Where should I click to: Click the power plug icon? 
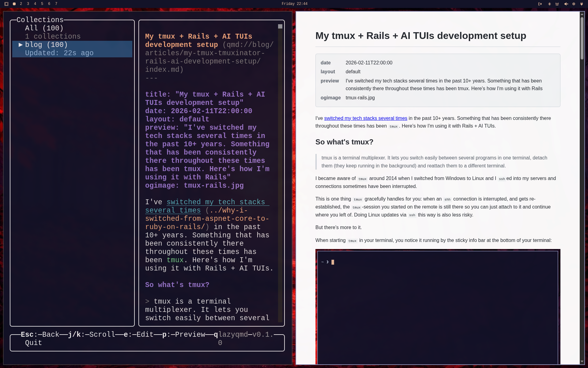tap(582, 4)
